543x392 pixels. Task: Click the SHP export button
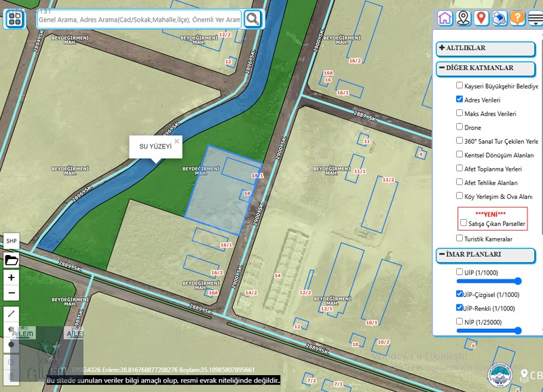tap(12, 241)
